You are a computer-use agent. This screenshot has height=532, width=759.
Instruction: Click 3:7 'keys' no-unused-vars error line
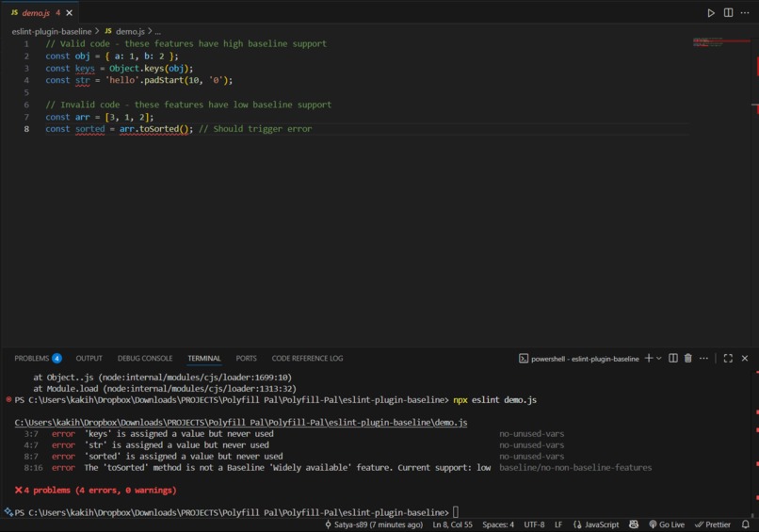click(x=294, y=434)
